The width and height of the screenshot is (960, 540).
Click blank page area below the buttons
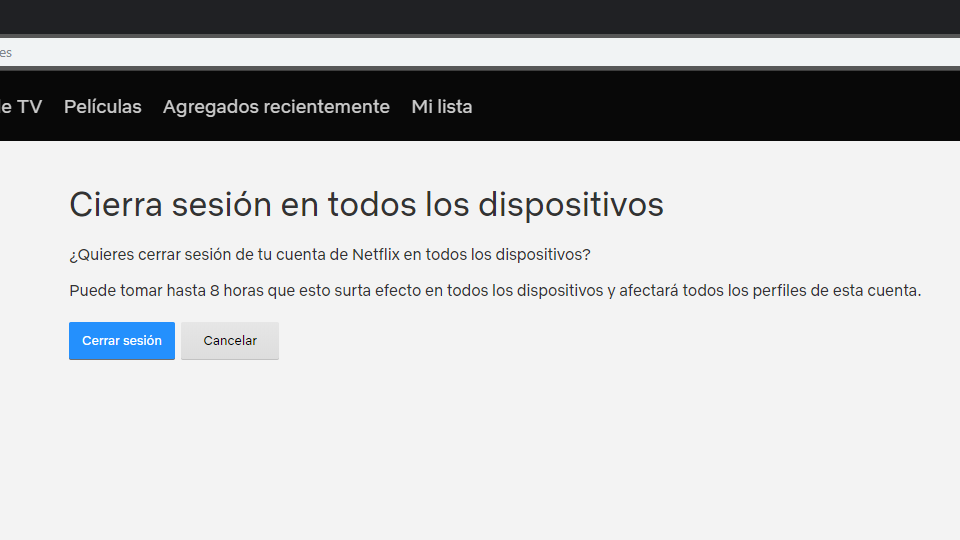coord(480,450)
